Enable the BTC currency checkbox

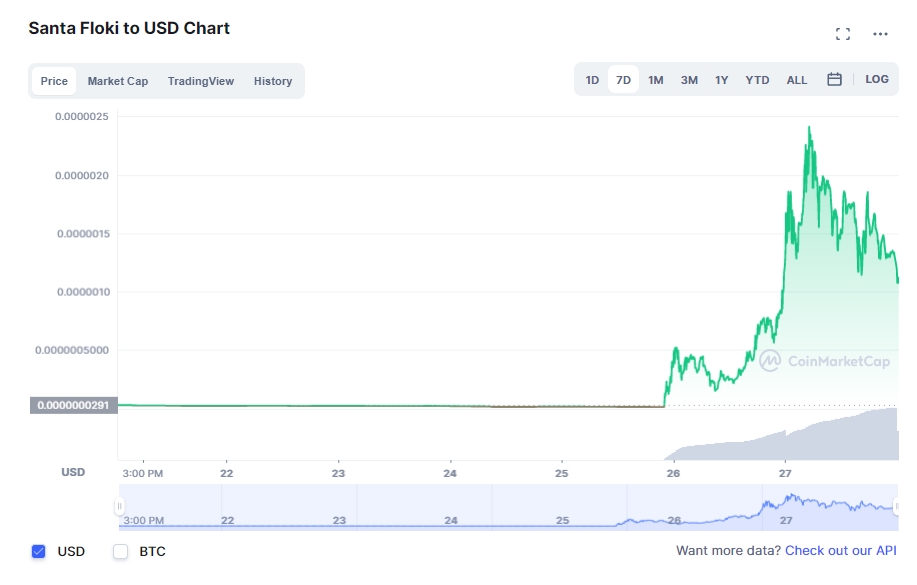[x=121, y=551]
